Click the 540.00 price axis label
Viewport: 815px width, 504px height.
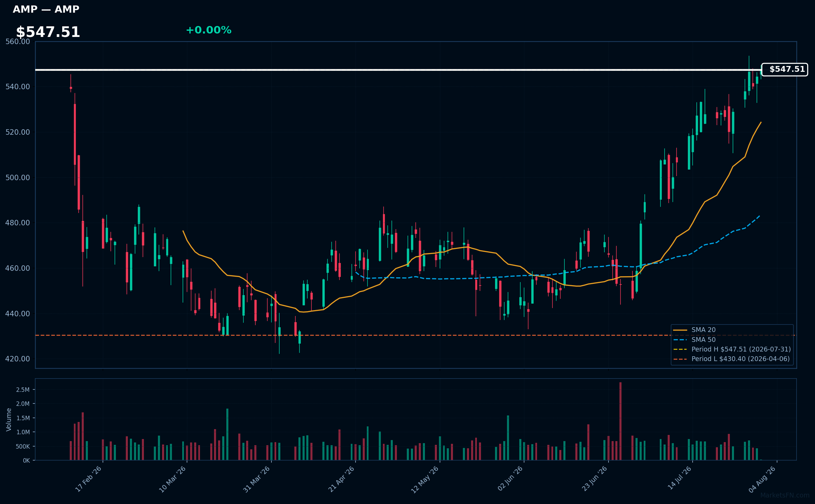(18, 87)
